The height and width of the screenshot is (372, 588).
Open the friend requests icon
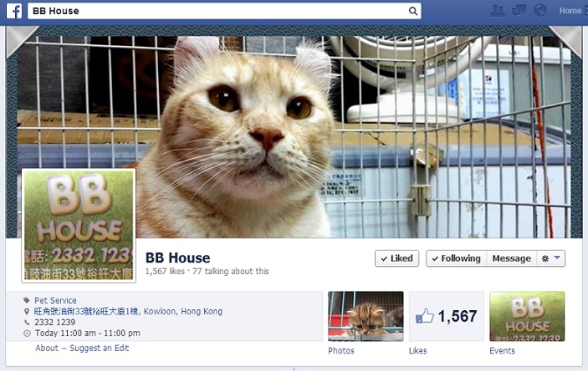[498, 11]
